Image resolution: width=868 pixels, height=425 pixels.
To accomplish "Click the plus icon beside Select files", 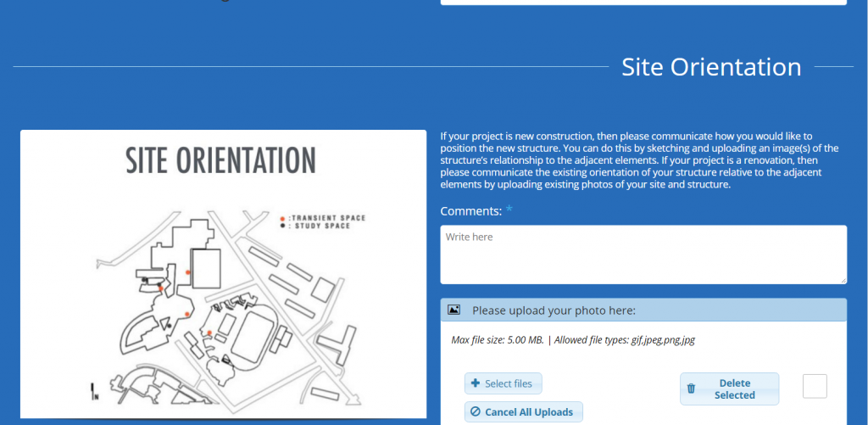I will (476, 383).
